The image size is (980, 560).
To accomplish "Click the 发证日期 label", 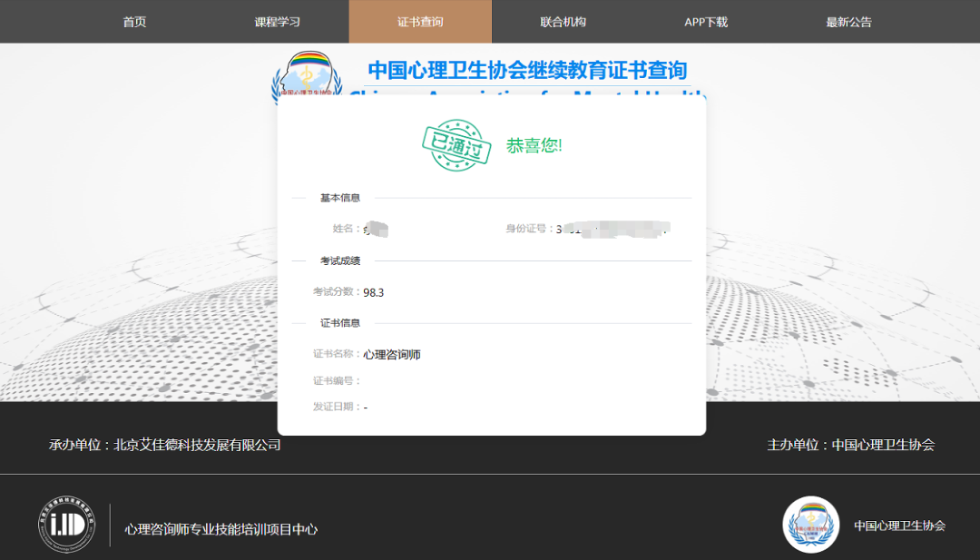I will tap(337, 407).
